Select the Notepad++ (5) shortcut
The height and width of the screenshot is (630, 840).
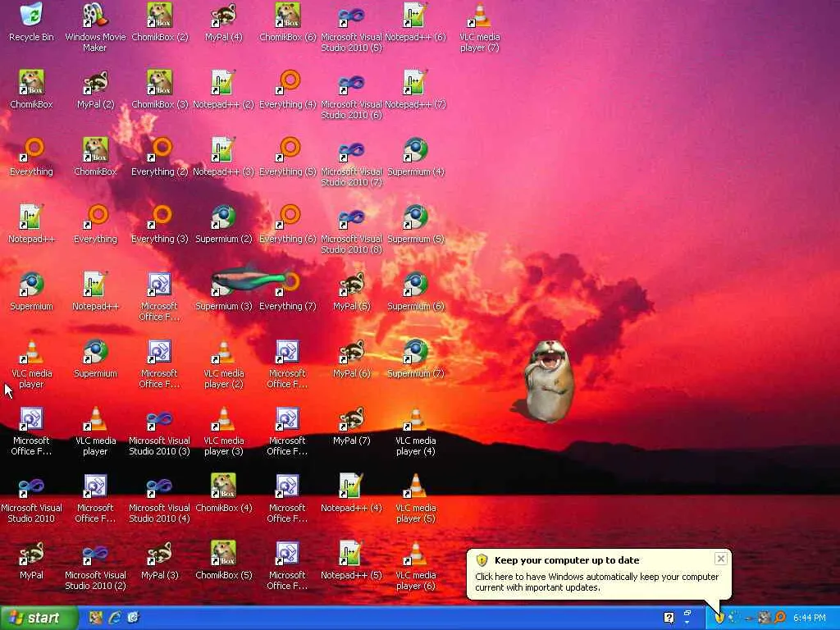(x=351, y=560)
